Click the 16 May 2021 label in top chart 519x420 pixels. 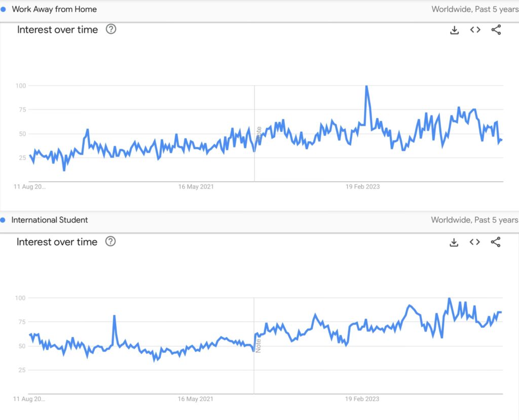pyautogui.click(x=196, y=187)
